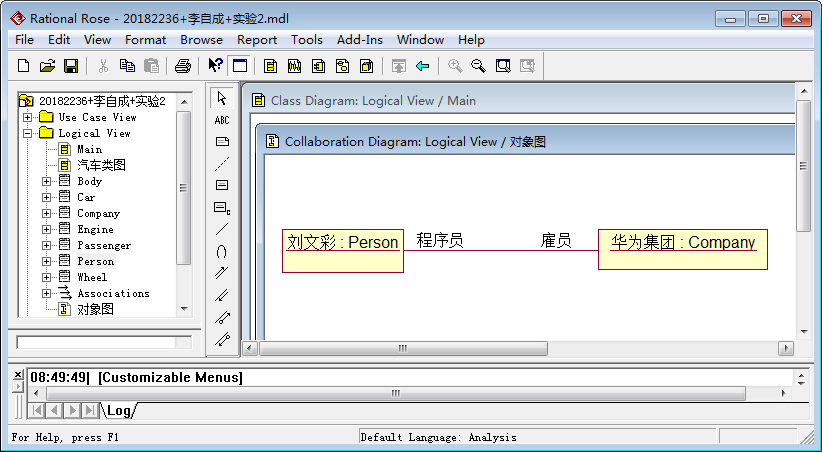
Task: Go to previous diagram cyan arrow
Action: click(x=423, y=66)
